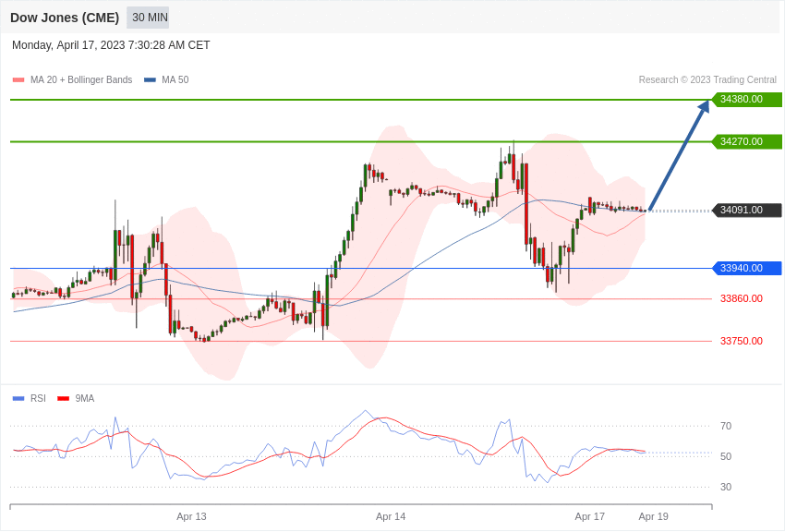This screenshot has width=785, height=532.
Task: Click the 33750.00 support price label
Action: 742,342
